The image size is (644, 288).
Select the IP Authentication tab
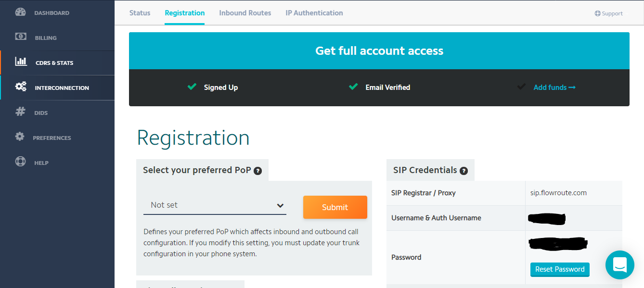[314, 13]
